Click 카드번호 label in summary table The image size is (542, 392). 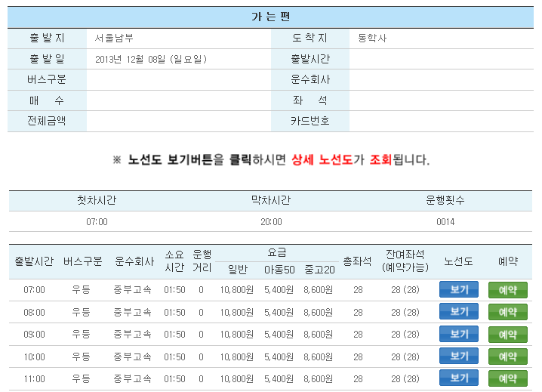pyautogui.click(x=310, y=121)
